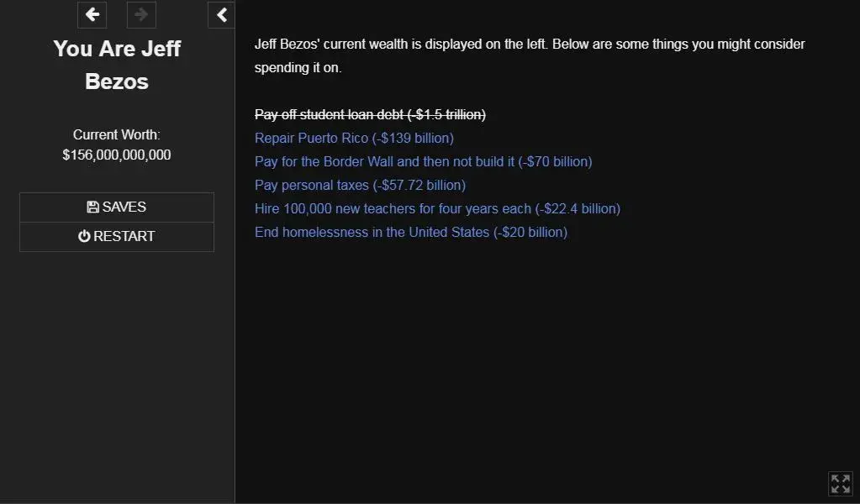Open the SAVES menu label

(x=124, y=207)
